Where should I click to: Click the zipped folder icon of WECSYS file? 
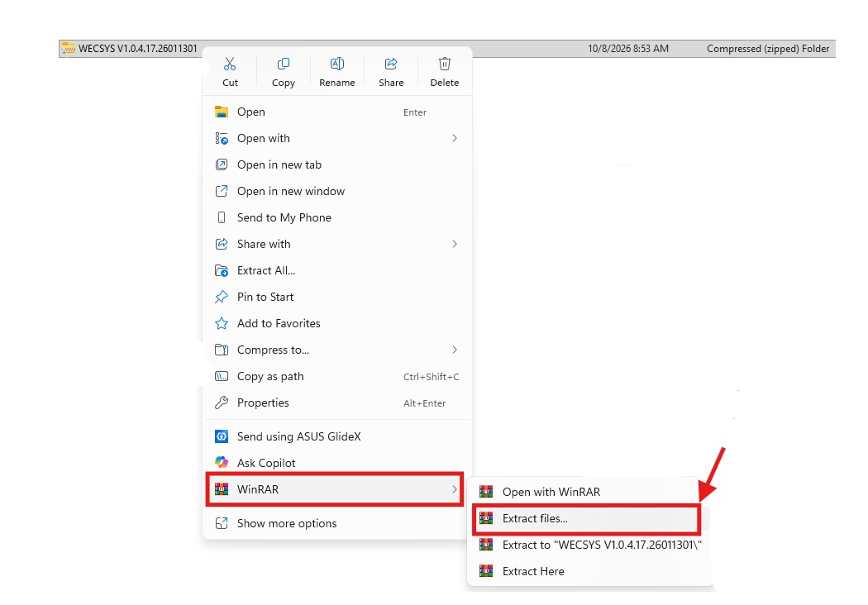[x=69, y=48]
